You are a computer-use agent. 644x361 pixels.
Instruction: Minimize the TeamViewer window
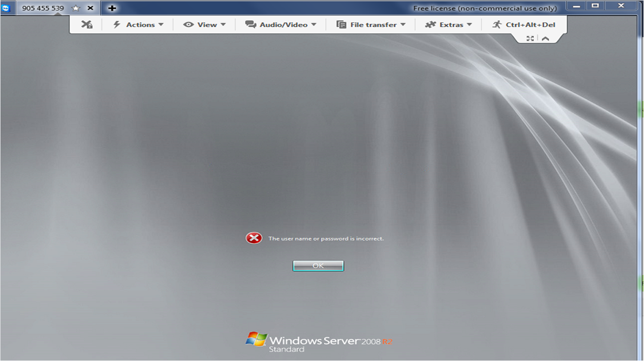[576, 6]
